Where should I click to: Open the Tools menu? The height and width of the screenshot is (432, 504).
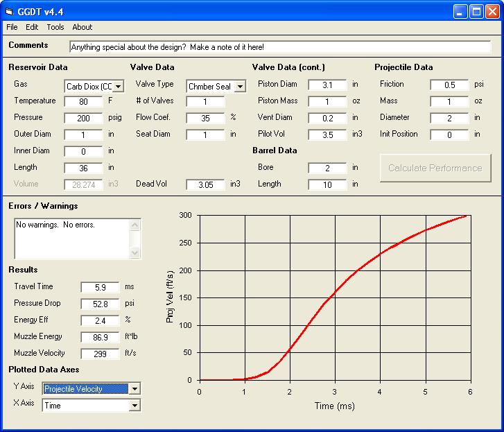click(55, 27)
